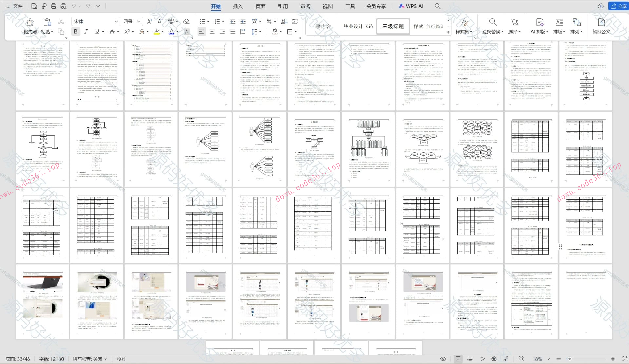Click the print icon in the quick access bar
This screenshot has height=364, width=629.
54,6
